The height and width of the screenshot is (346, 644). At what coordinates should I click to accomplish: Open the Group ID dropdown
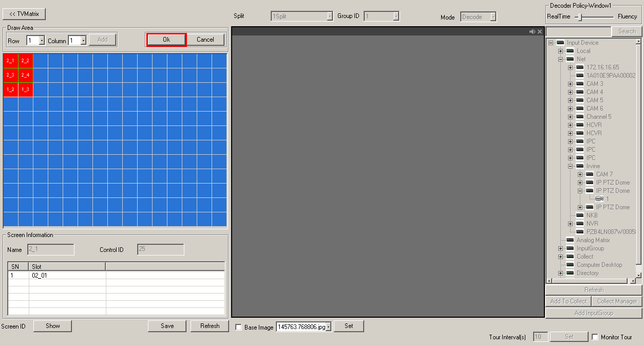pos(396,16)
